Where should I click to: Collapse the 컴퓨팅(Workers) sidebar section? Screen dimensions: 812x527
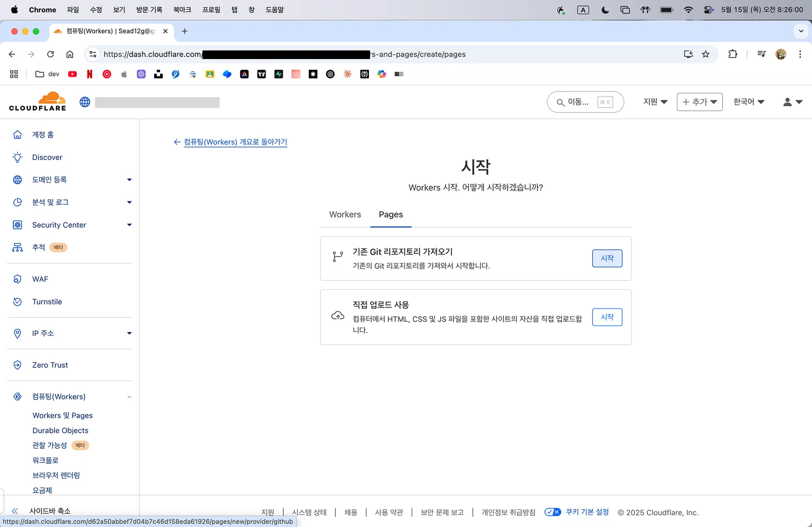click(129, 397)
